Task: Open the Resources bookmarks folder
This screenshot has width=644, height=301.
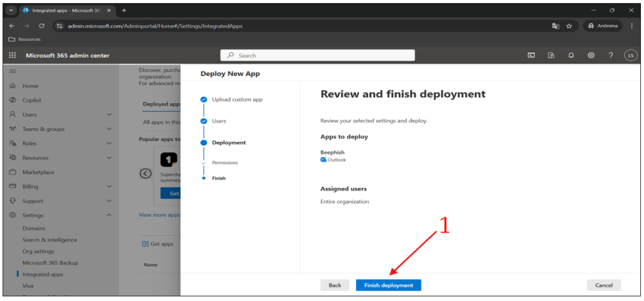Action: tap(25, 40)
